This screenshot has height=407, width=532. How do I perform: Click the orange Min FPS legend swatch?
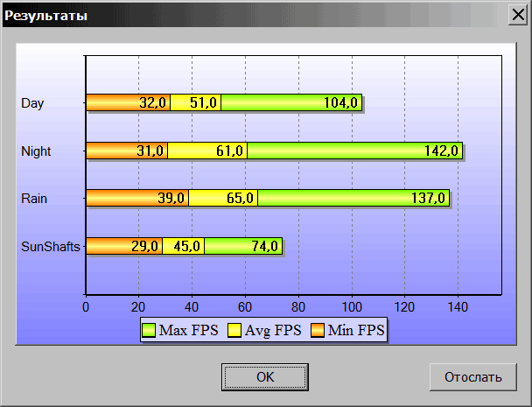pyautogui.click(x=319, y=330)
